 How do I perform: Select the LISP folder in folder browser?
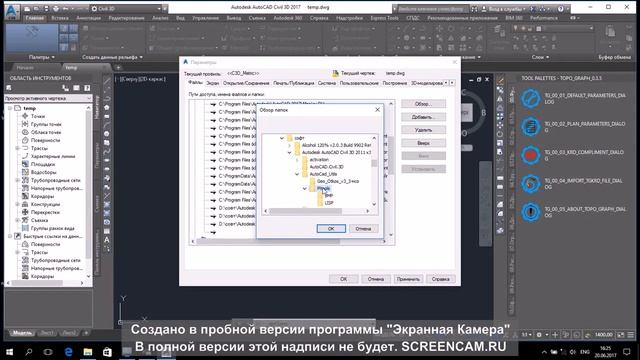(329, 203)
